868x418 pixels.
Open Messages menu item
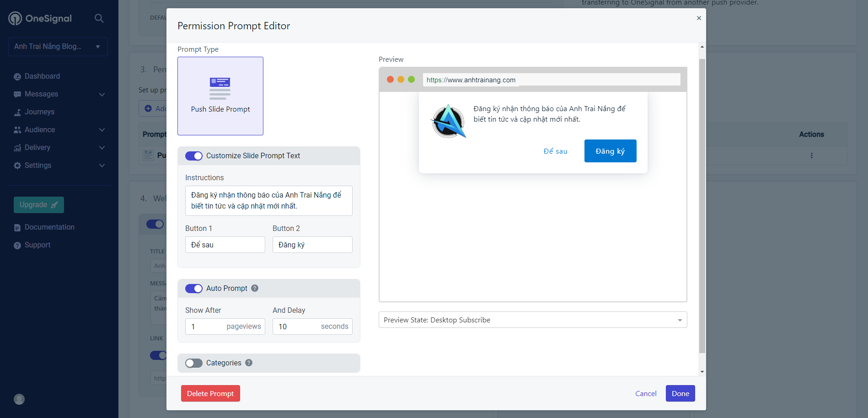41,94
